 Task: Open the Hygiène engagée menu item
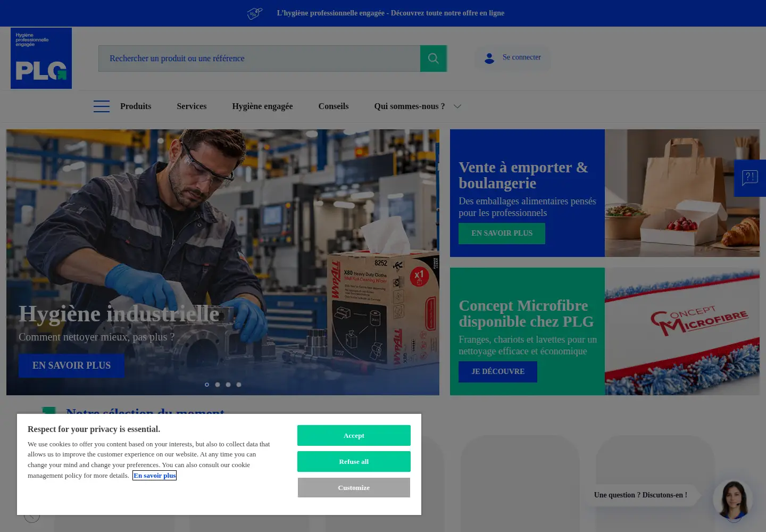[262, 106]
